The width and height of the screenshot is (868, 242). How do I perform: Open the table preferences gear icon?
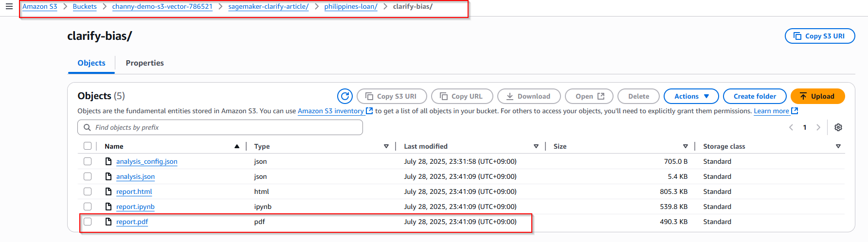[838, 127]
